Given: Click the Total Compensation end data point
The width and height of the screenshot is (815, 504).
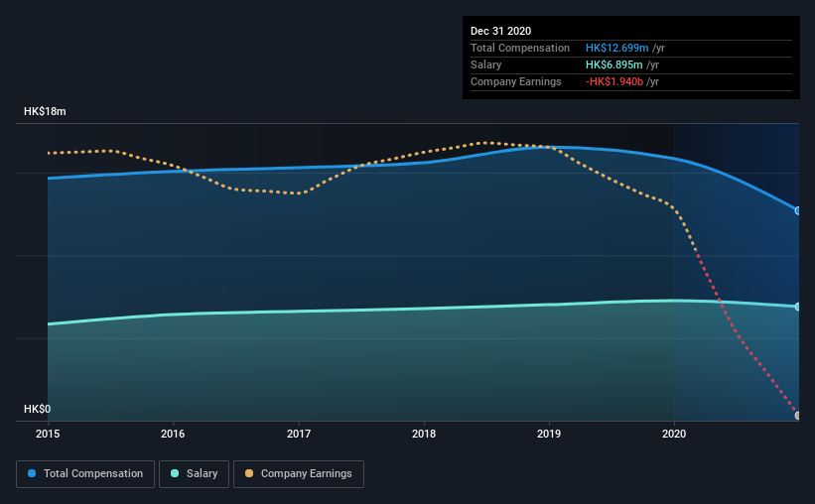Looking at the screenshot, I should point(798,210).
